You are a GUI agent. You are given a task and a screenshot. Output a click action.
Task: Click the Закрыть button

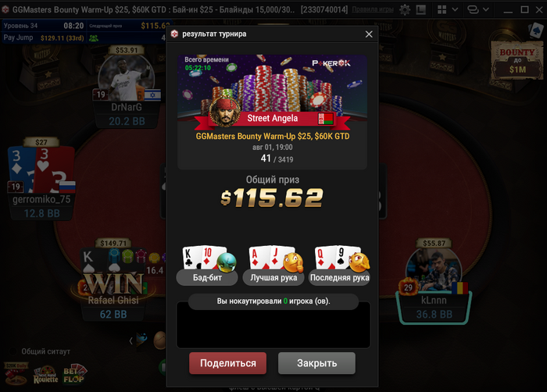tap(316, 363)
